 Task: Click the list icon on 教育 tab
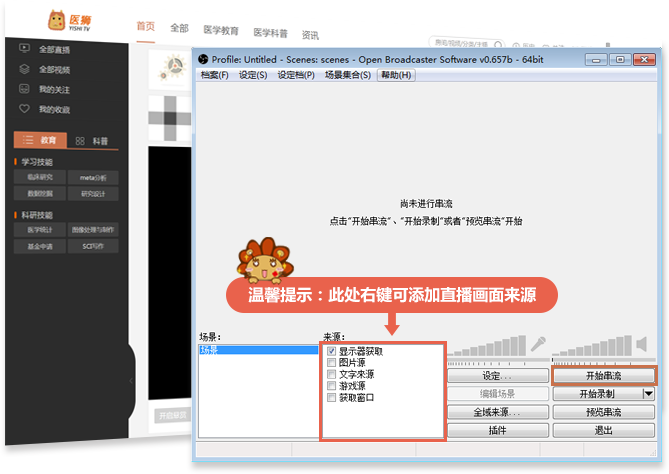28,140
